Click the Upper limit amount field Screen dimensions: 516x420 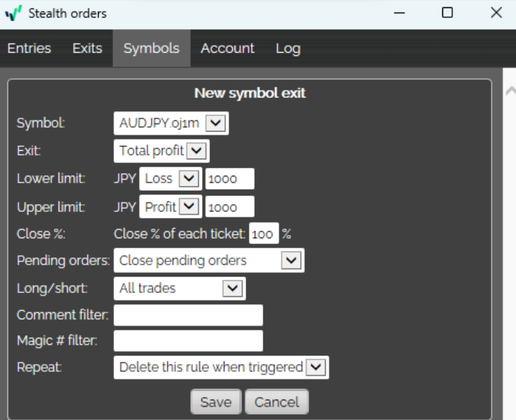pyautogui.click(x=230, y=207)
